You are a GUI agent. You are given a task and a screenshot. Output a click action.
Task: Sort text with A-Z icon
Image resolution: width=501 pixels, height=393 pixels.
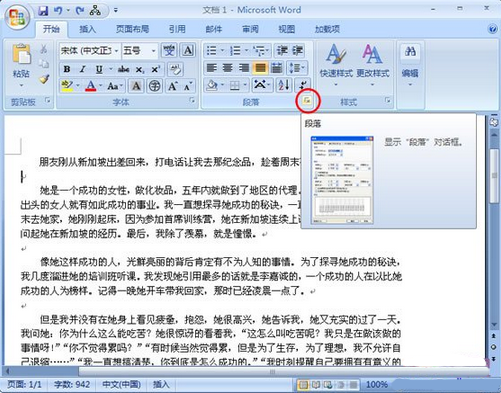pos(284,85)
